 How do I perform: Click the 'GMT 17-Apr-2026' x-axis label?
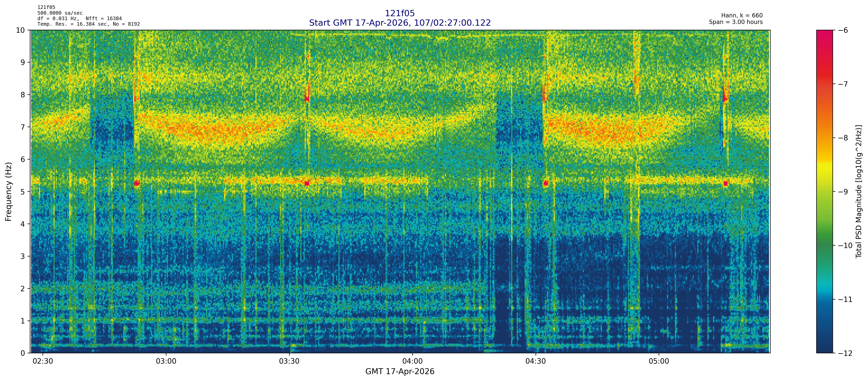point(400,372)
